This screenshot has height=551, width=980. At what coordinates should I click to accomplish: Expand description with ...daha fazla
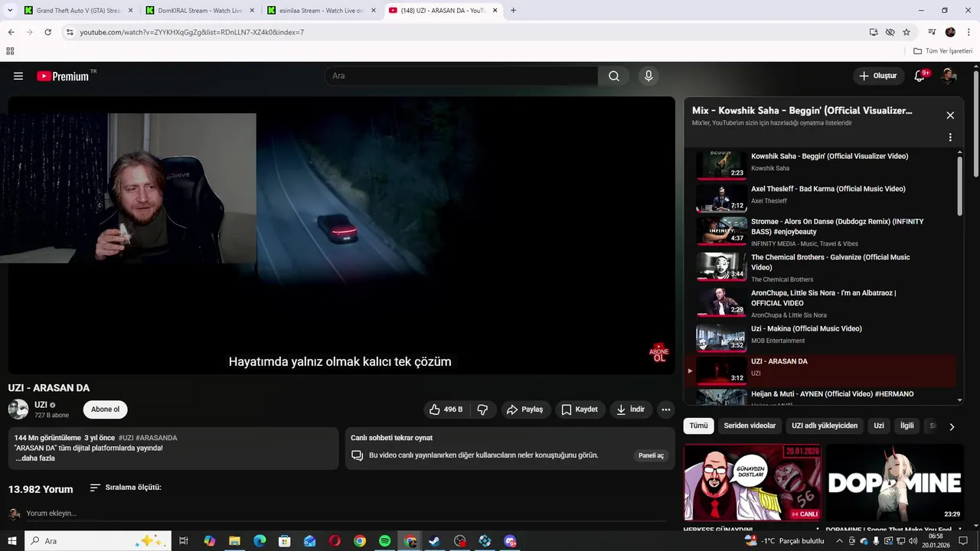35,458
